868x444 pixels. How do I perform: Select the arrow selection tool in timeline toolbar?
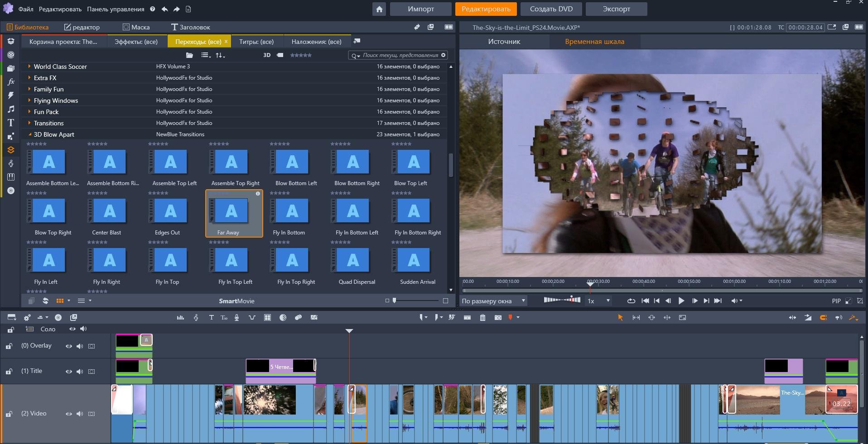(620, 318)
